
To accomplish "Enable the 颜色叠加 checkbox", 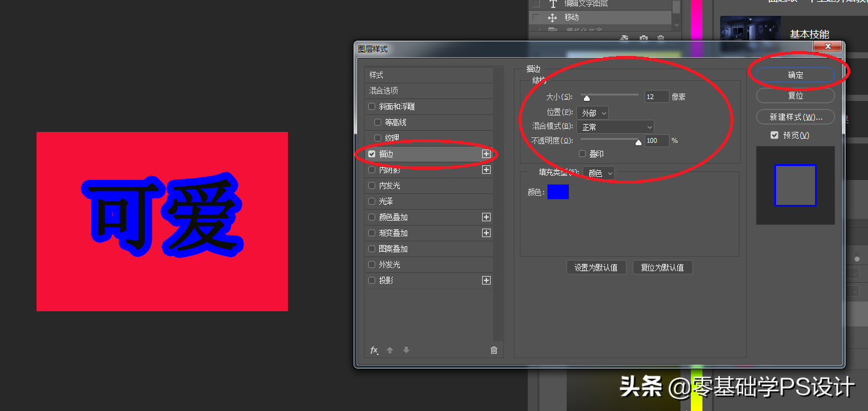I will [x=372, y=217].
